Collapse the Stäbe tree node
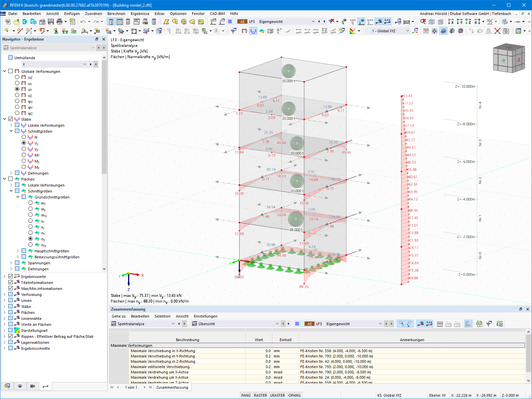The width and height of the screenshot is (532, 399). point(5,119)
